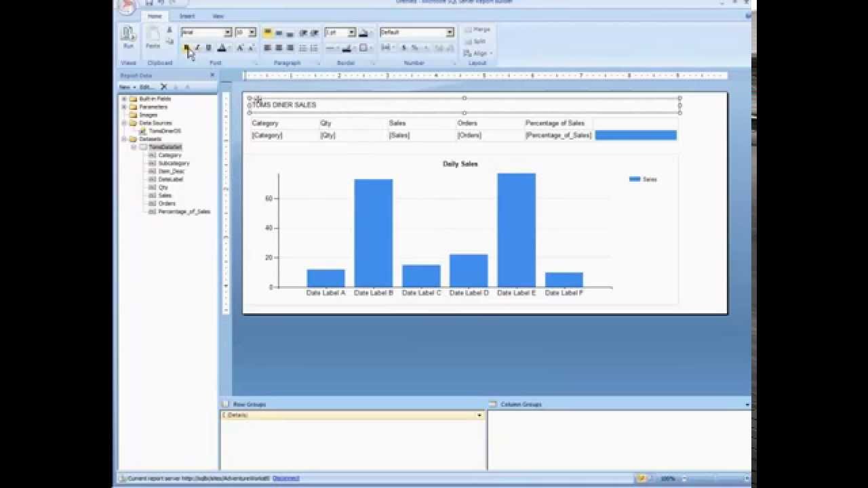Click the grow font size icon
The image size is (868, 488).
click(239, 48)
